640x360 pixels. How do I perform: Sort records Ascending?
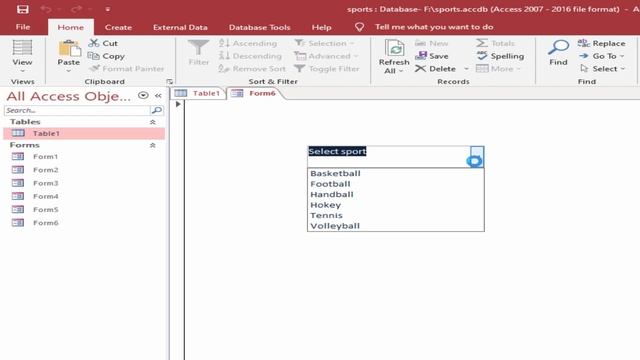point(248,43)
